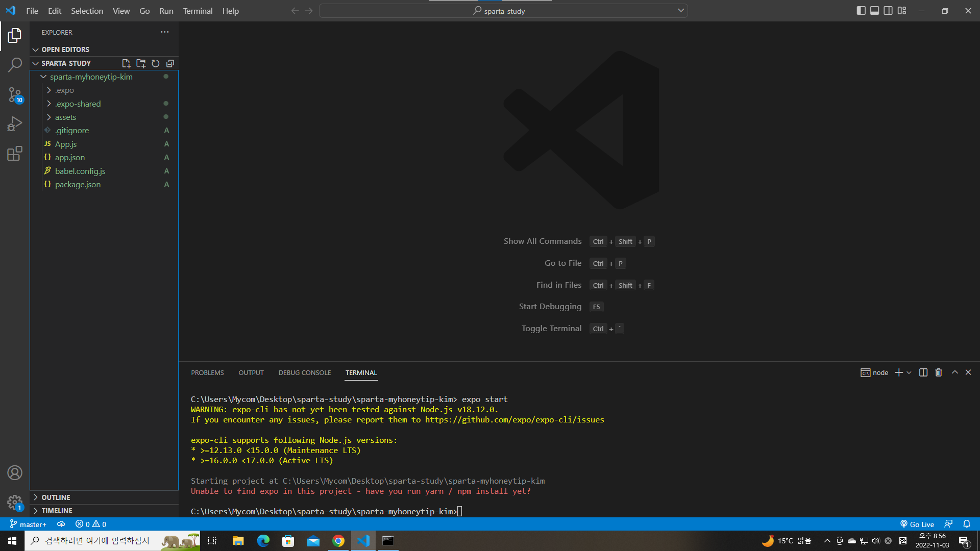Screen dimensions: 980x551
Task: Maximize the terminal panel size
Action: coord(954,372)
